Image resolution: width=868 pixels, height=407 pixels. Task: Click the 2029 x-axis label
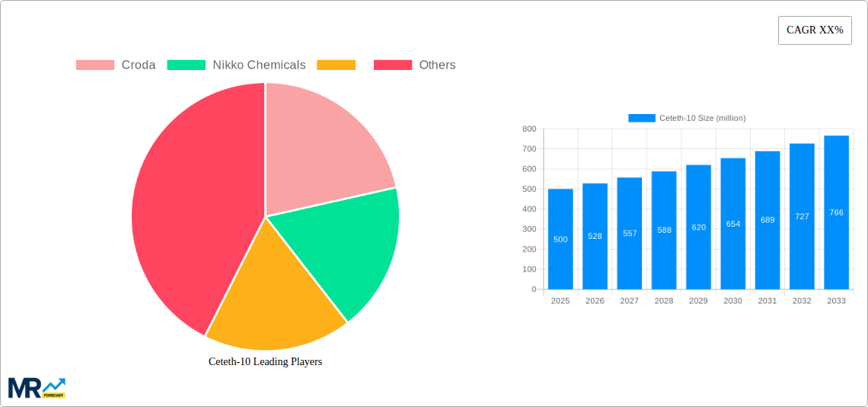click(699, 300)
